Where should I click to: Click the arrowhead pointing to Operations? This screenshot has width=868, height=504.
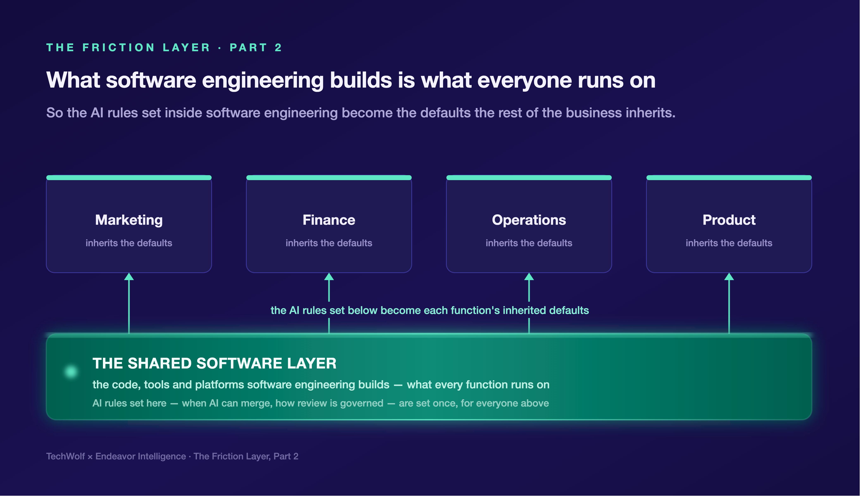pyautogui.click(x=529, y=277)
